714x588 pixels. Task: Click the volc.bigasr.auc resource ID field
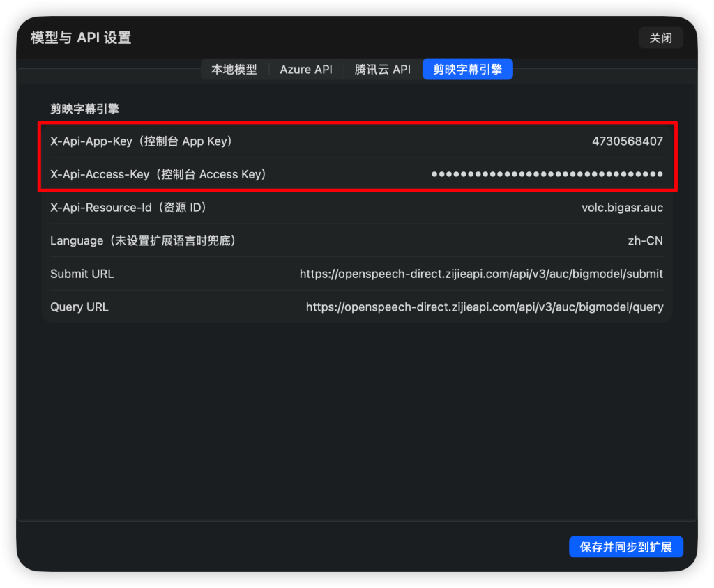[622, 208]
